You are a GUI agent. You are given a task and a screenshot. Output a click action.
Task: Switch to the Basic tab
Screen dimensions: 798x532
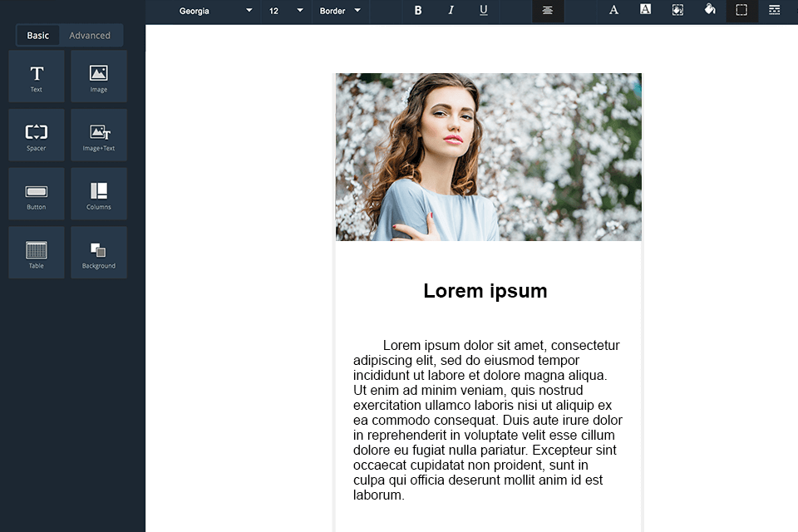[x=38, y=36]
